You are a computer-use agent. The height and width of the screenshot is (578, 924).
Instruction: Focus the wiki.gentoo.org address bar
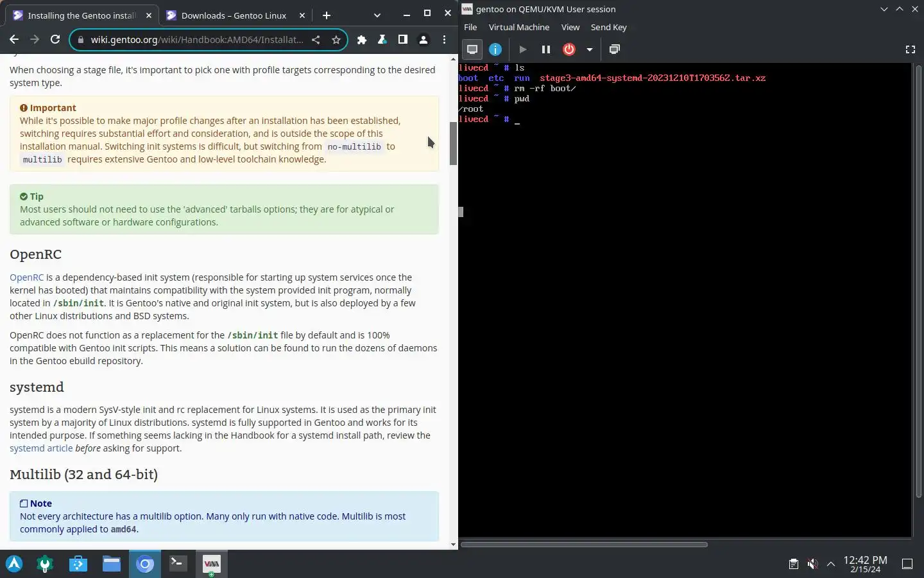pos(196,40)
